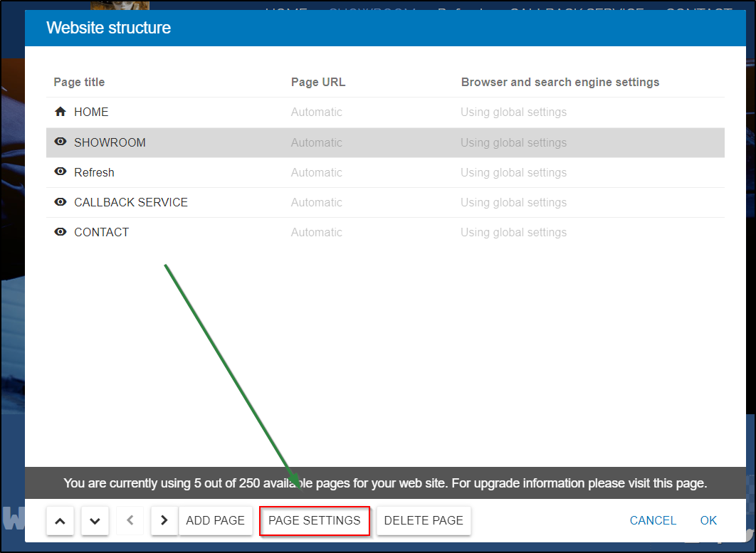The height and width of the screenshot is (553, 756).
Task: Confirm changes with OK button
Action: (708, 521)
